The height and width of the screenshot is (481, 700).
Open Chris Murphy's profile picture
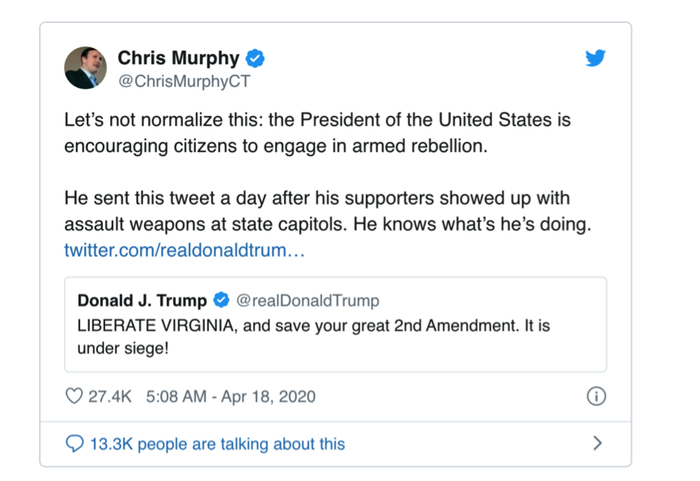[86, 67]
